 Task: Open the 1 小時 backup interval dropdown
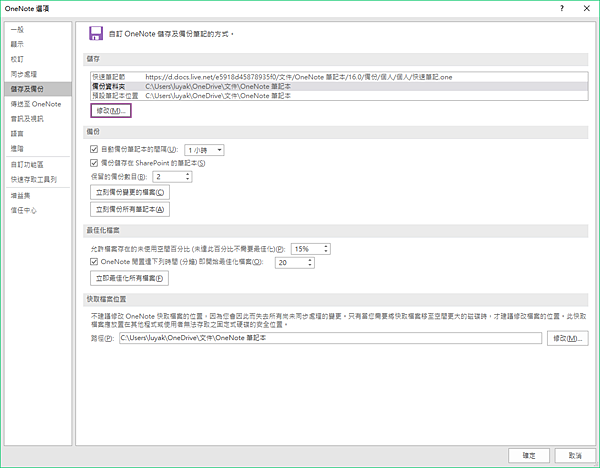pyautogui.click(x=204, y=150)
